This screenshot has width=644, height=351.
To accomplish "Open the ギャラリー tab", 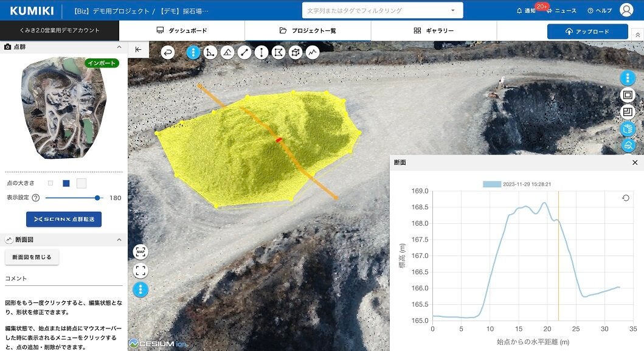I will tap(434, 30).
